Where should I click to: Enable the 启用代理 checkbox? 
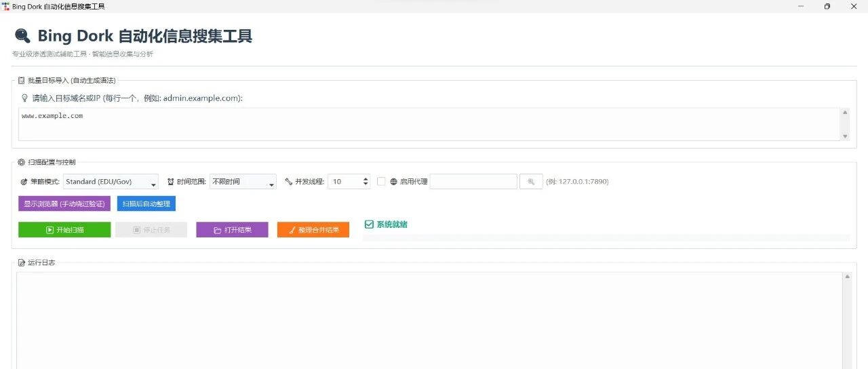point(381,182)
